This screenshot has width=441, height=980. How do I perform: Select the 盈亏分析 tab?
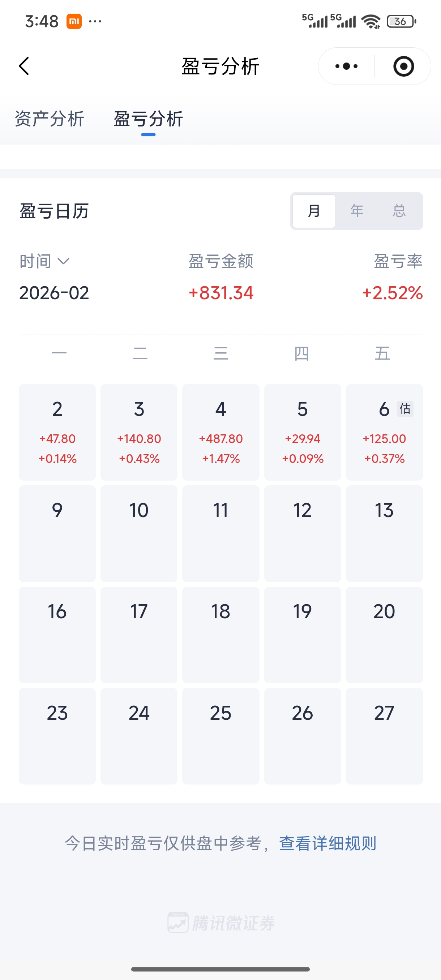pyautogui.click(x=149, y=119)
